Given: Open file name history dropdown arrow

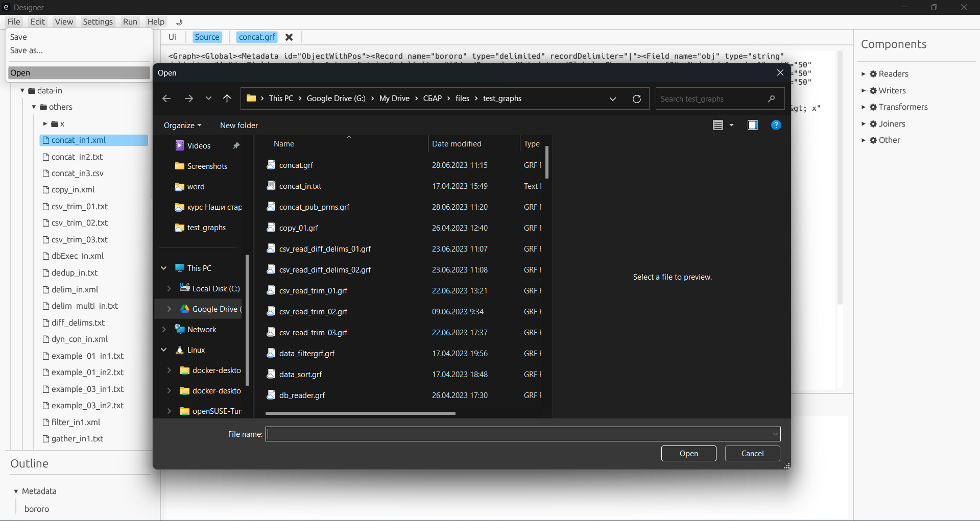Looking at the screenshot, I should [x=775, y=434].
